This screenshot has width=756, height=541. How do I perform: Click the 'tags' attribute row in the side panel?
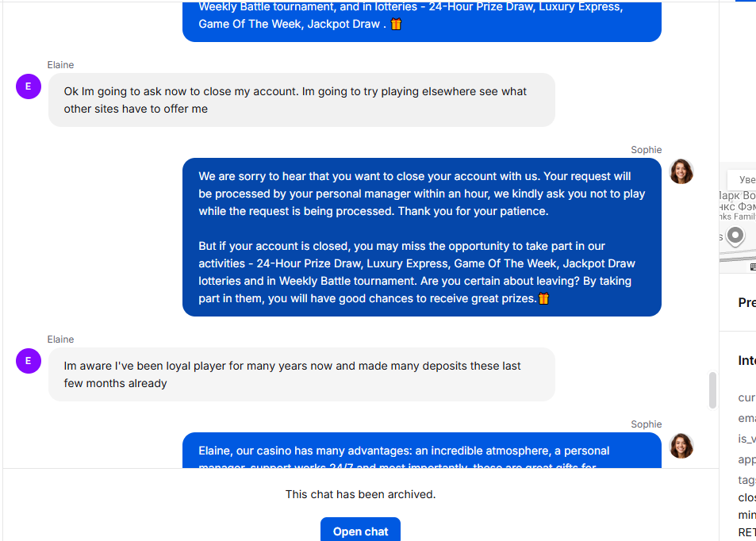coord(746,480)
